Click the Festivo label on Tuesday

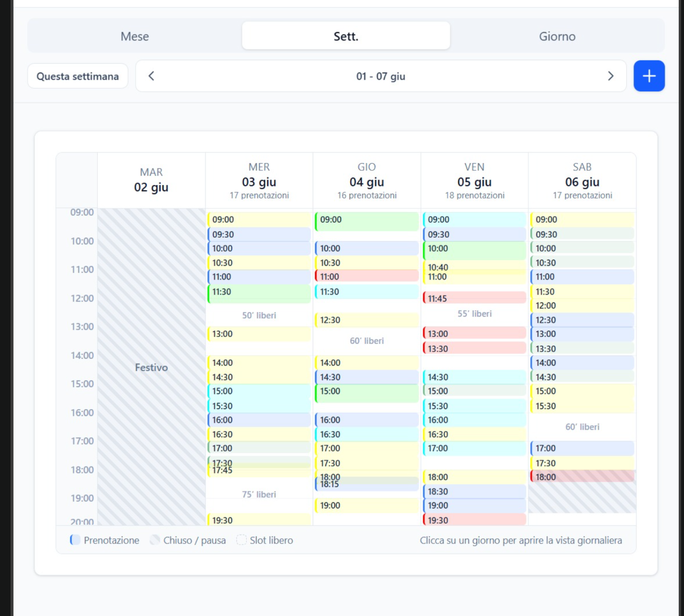(151, 367)
